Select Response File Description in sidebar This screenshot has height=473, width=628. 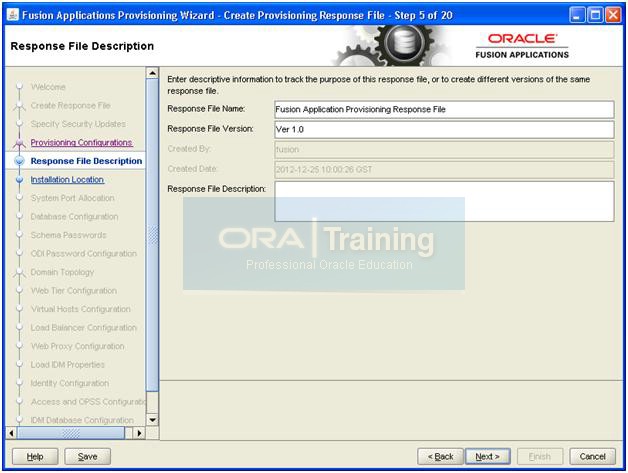(x=86, y=161)
